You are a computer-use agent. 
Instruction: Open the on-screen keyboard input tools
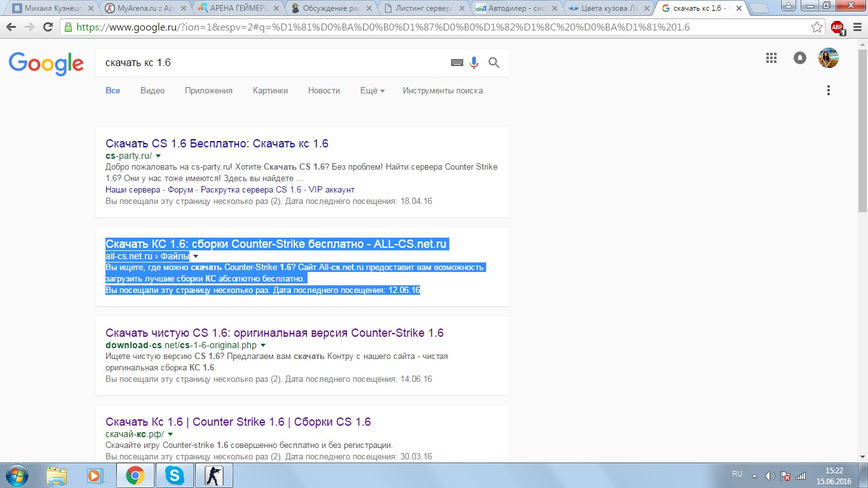point(457,62)
